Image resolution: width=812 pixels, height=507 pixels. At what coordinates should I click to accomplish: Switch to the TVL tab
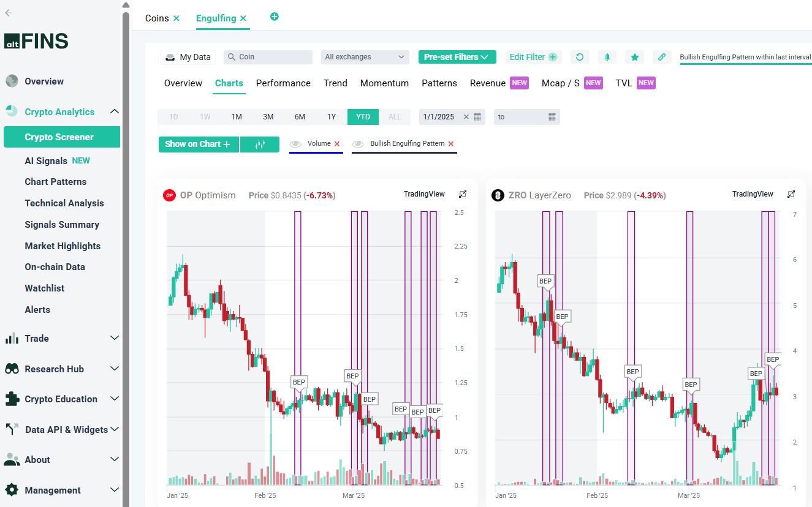tap(624, 83)
